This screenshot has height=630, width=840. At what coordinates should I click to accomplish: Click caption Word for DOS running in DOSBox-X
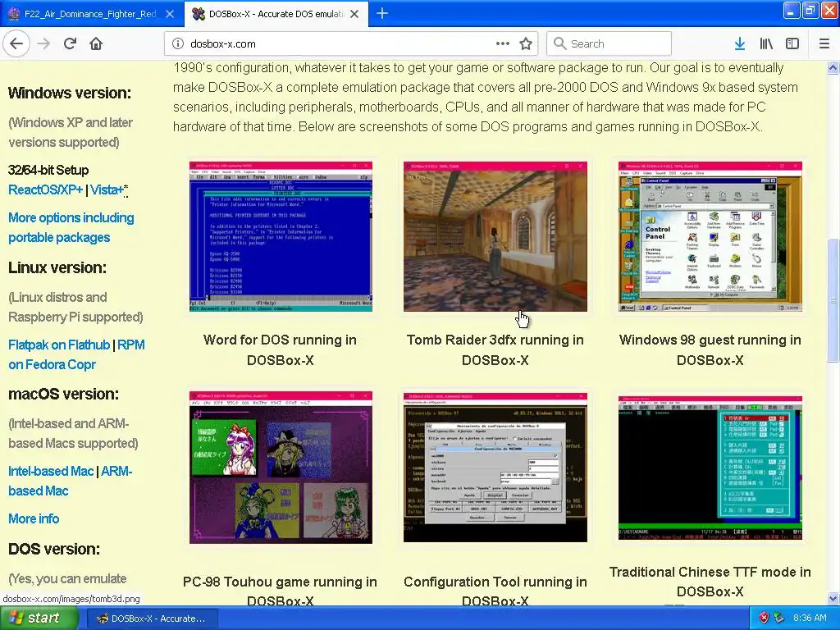click(281, 349)
